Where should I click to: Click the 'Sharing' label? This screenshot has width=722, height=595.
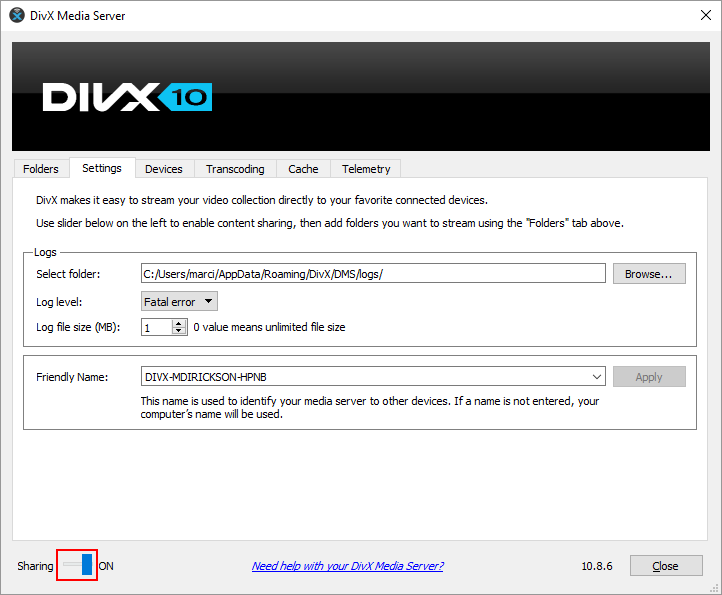tap(35, 566)
